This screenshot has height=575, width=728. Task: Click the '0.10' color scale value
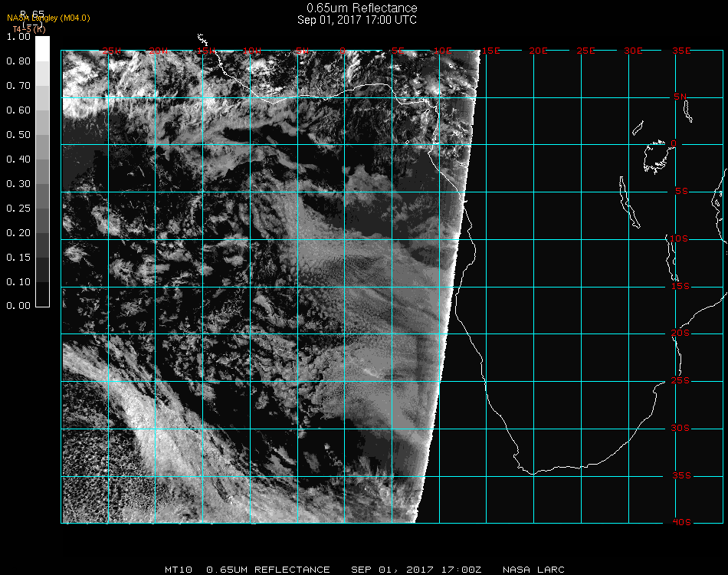[18, 282]
